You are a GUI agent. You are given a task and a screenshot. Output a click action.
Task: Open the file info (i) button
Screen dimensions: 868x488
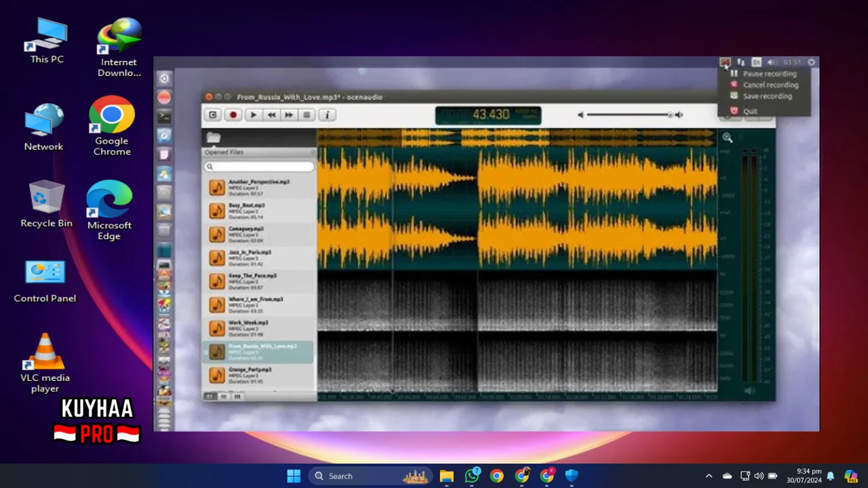pos(327,115)
